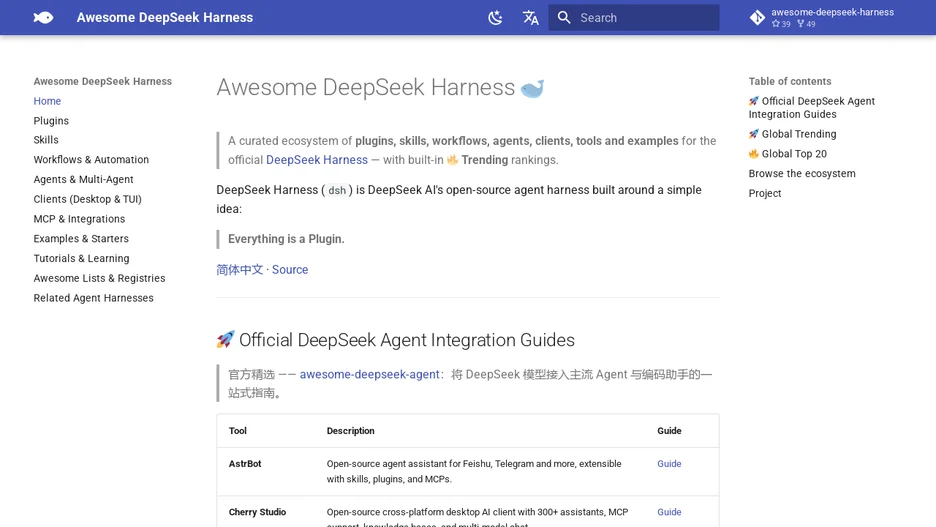The image size is (936, 527).
Task: Follow the DeepSeek Harness inline link
Action: tap(316, 159)
